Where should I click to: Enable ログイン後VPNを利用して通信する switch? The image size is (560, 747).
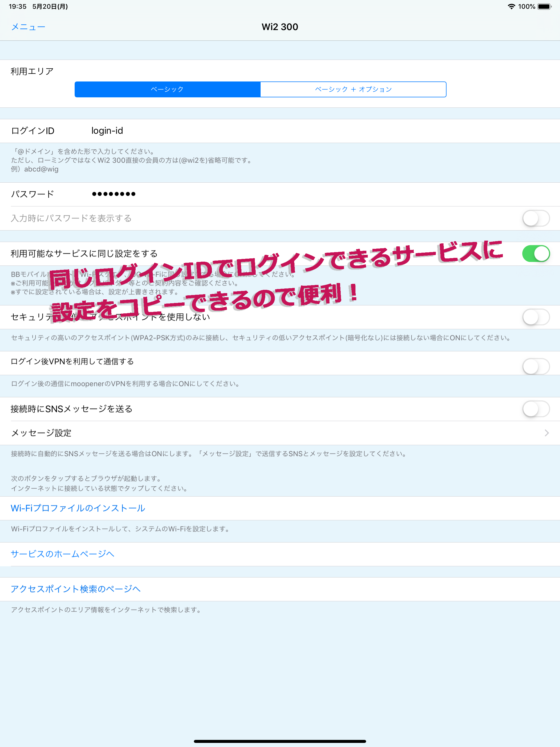536,366
